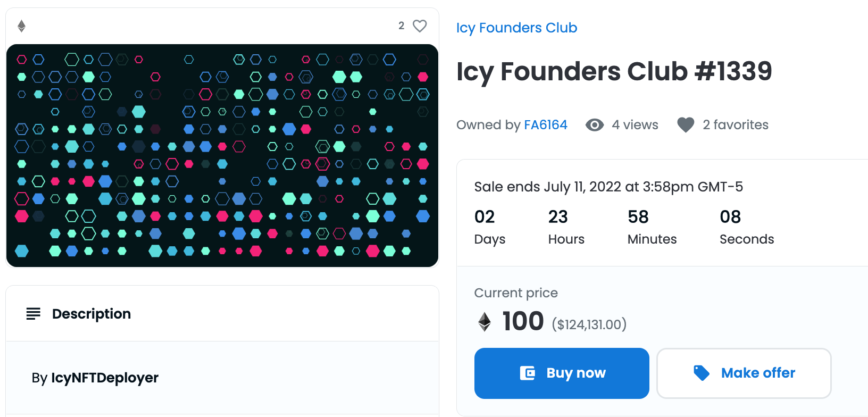Image resolution: width=868 pixels, height=417 pixels.
Task: Click the Ethereum logo beside price 100
Action: [x=485, y=322]
